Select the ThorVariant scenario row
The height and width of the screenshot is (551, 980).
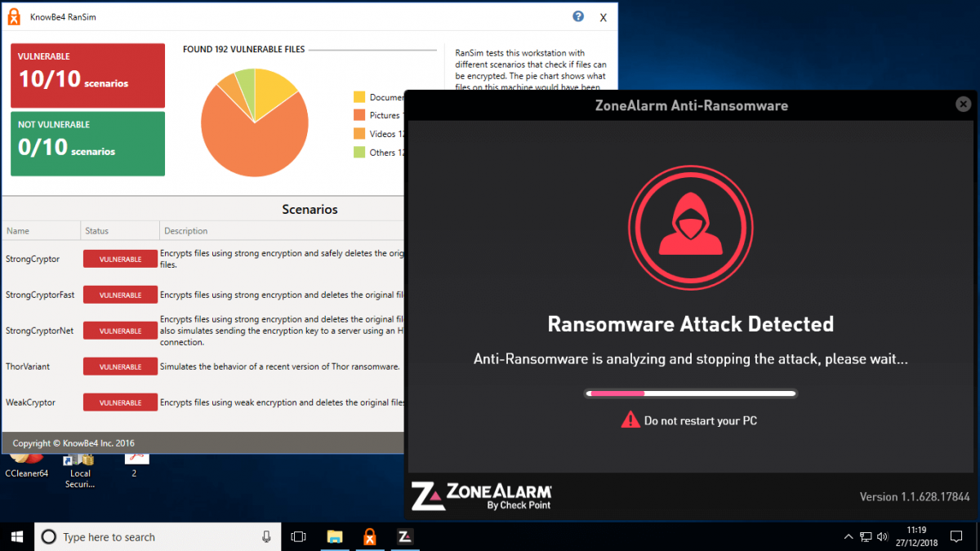coord(29,366)
